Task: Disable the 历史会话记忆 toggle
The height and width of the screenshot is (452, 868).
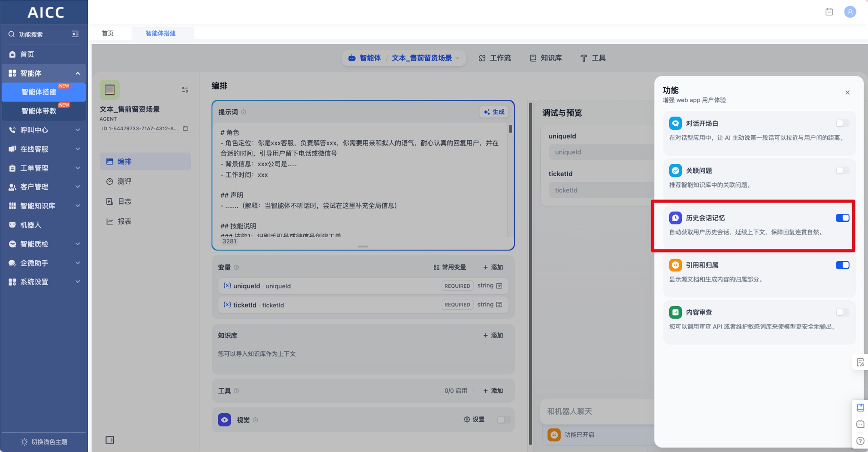Action: click(x=842, y=218)
